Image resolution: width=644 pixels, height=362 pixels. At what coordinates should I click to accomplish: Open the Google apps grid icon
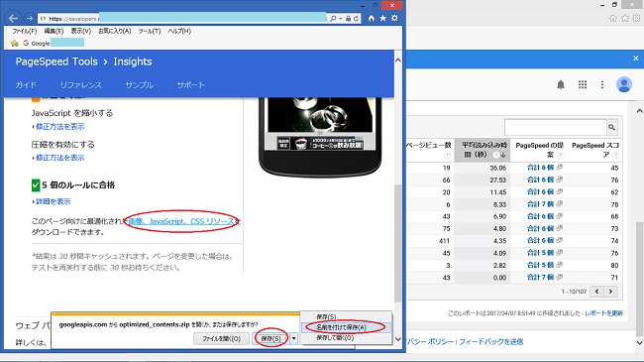pos(583,84)
